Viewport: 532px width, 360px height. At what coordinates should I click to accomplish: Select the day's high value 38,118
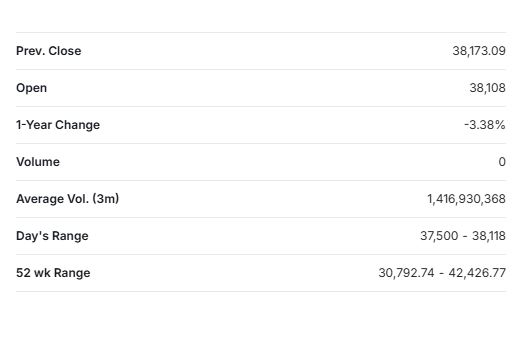tap(489, 236)
